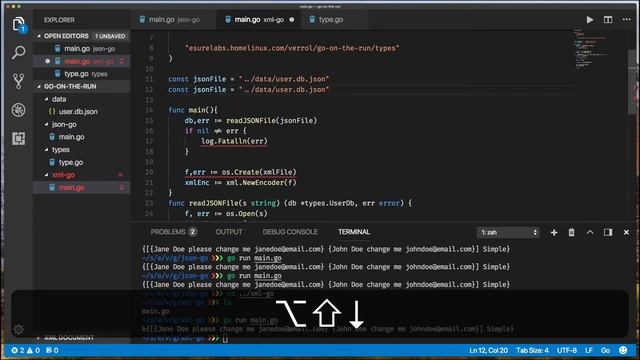Viewport: 640px width, 360px height.
Task: Click the Go file icon on type.go tab
Action: click(312, 20)
